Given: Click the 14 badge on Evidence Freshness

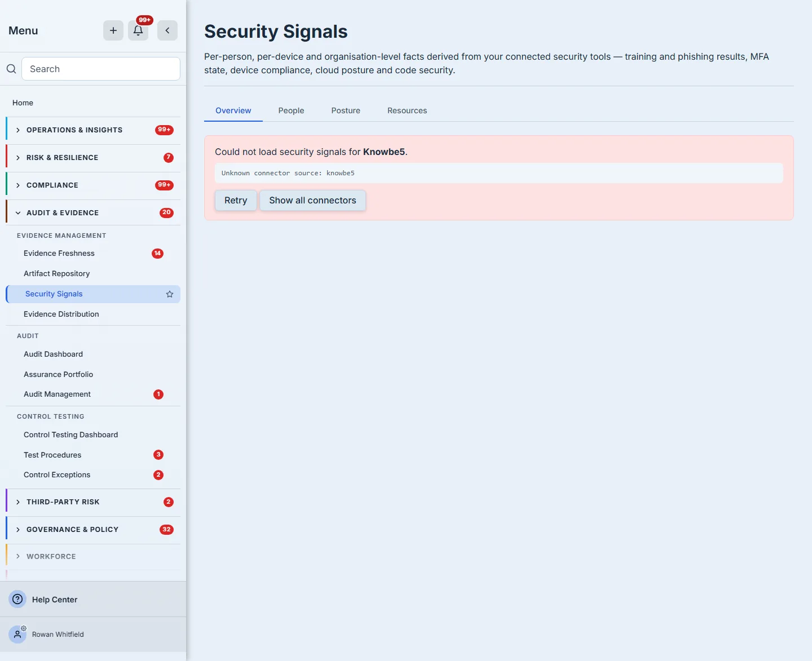Looking at the screenshot, I should pos(158,254).
